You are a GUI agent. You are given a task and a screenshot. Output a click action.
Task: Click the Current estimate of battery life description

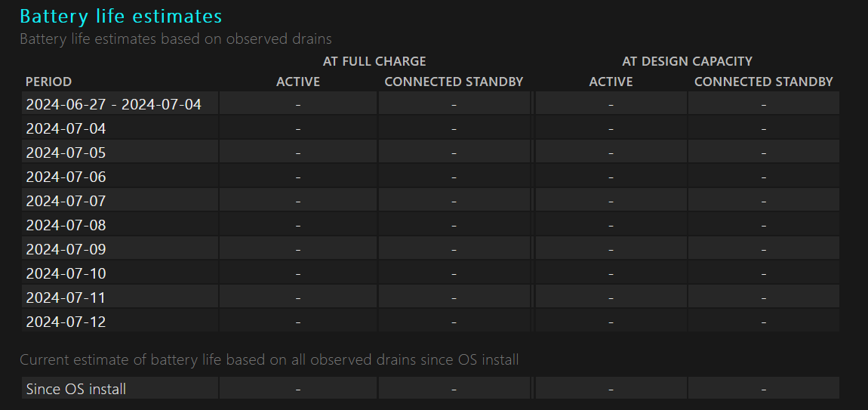[x=269, y=359]
